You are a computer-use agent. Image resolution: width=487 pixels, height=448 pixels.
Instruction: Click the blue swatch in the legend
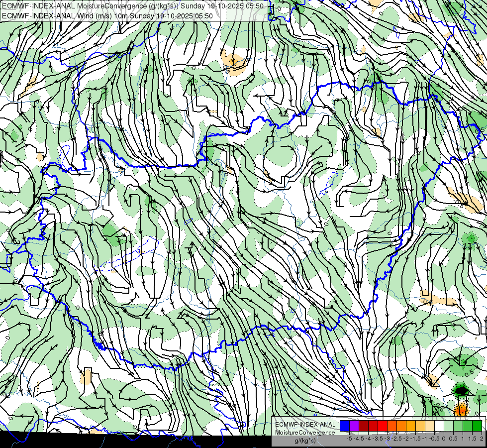[345, 426]
